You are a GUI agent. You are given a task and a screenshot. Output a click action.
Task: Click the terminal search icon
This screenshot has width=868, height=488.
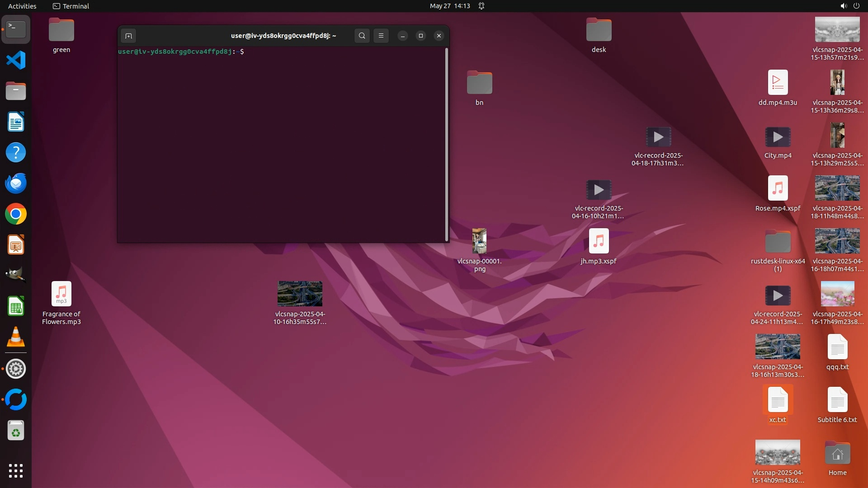pyautogui.click(x=362, y=36)
